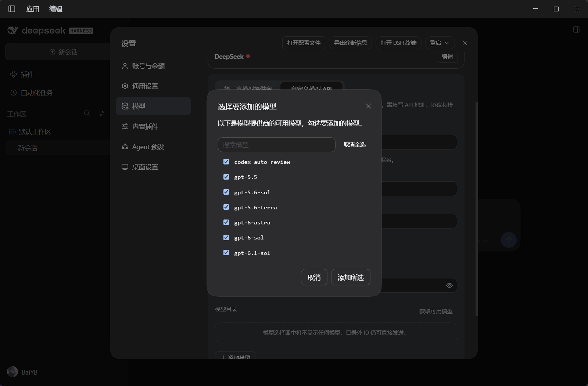Open BaiYB user avatar

tap(12, 372)
